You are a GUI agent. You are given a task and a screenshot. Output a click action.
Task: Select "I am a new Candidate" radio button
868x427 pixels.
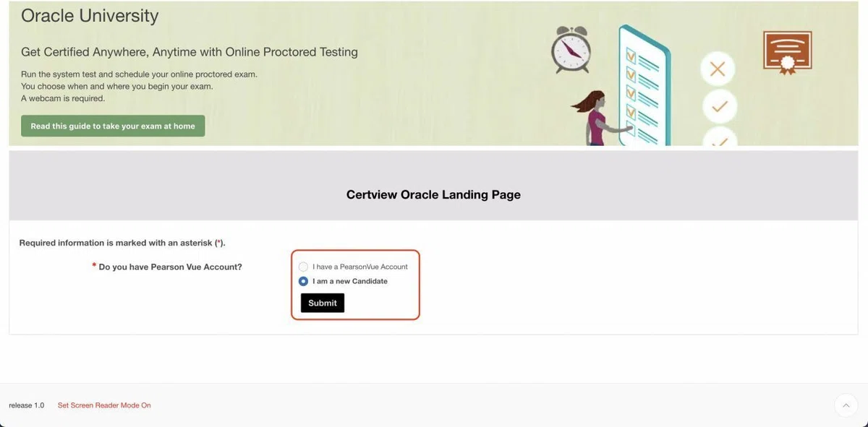tap(304, 281)
